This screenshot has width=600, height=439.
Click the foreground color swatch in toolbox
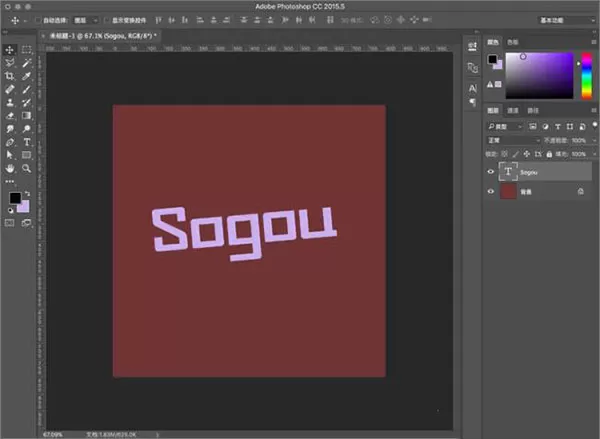point(15,198)
